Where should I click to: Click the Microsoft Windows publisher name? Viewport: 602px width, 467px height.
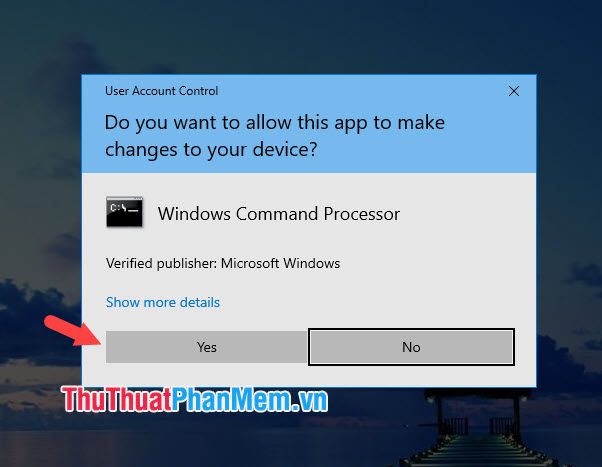click(280, 263)
